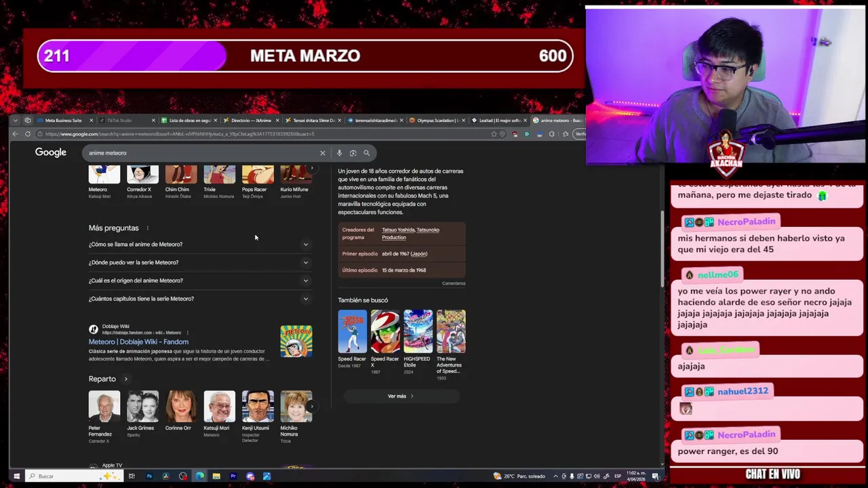Viewport: 868px width, 488px height.
Task: Switch to Lealtad tab
Action: point(498,121)
